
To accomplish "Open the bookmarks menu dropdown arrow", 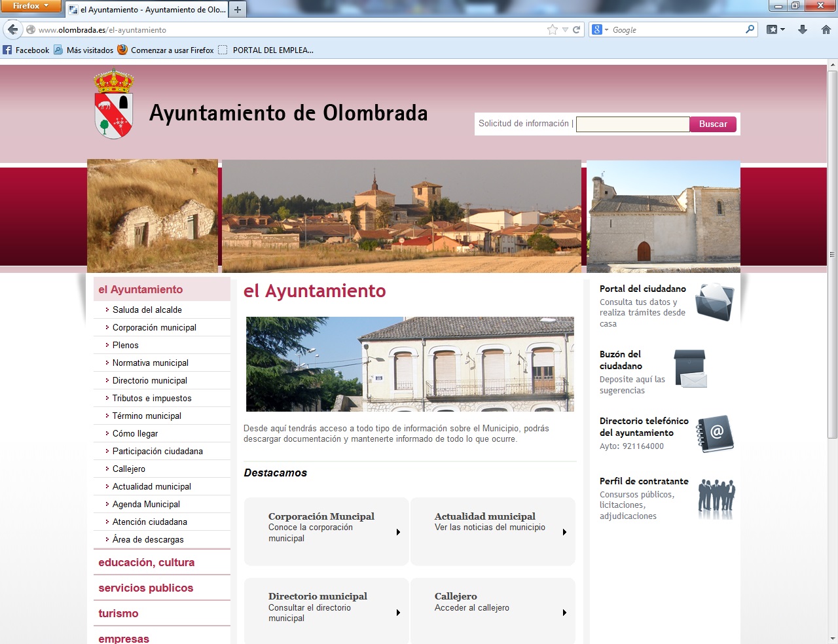I will click(782, 29).
